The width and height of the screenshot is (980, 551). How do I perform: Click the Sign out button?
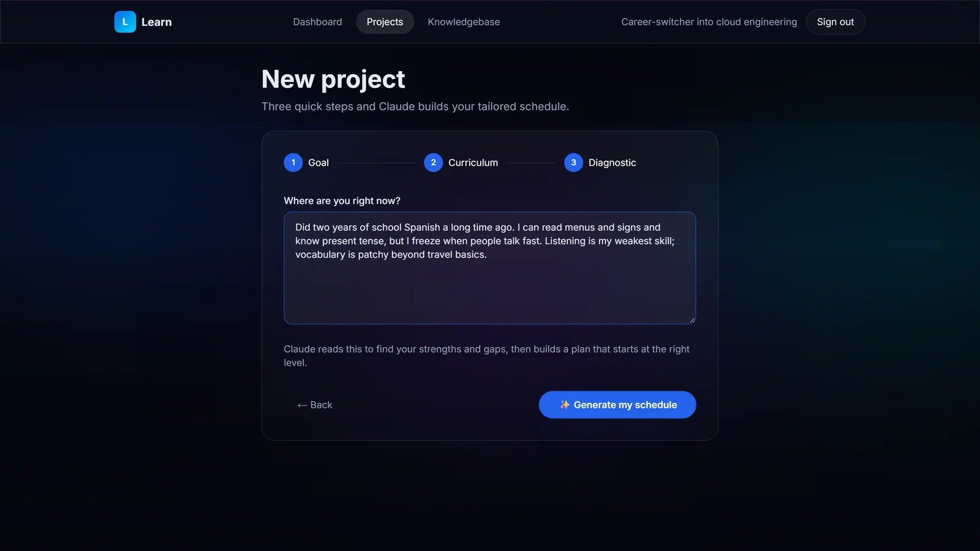tap(835, 22)
